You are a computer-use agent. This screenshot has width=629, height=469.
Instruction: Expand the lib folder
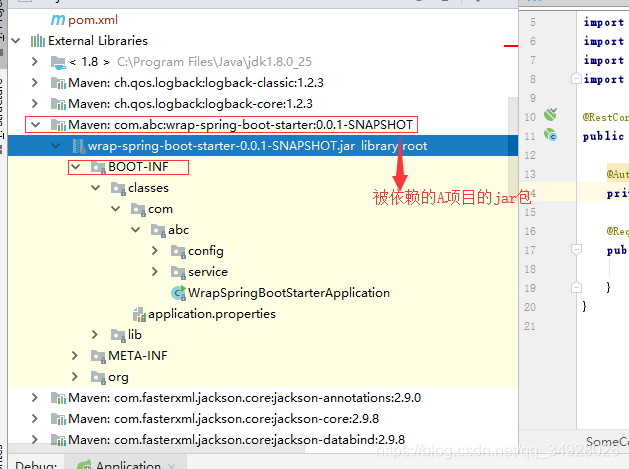[95, 335]
